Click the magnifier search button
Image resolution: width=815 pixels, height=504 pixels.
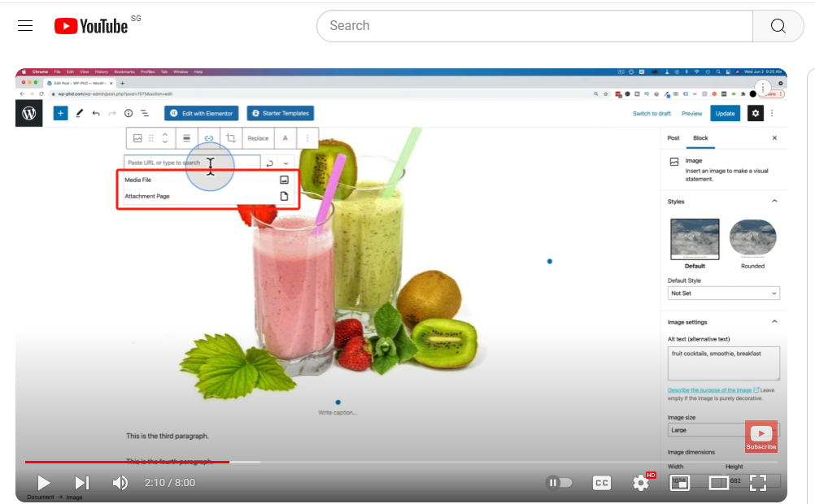pyautogui.click(x=778, y=25)
